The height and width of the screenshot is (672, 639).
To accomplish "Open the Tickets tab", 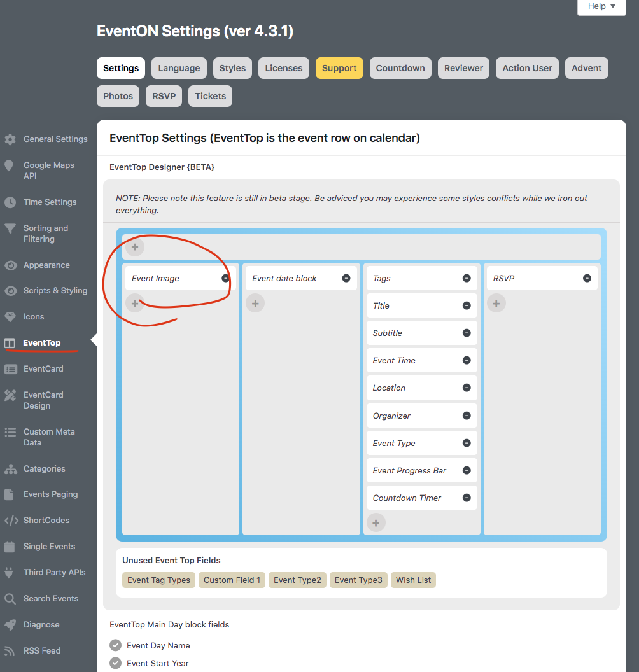I will point(210,95).
